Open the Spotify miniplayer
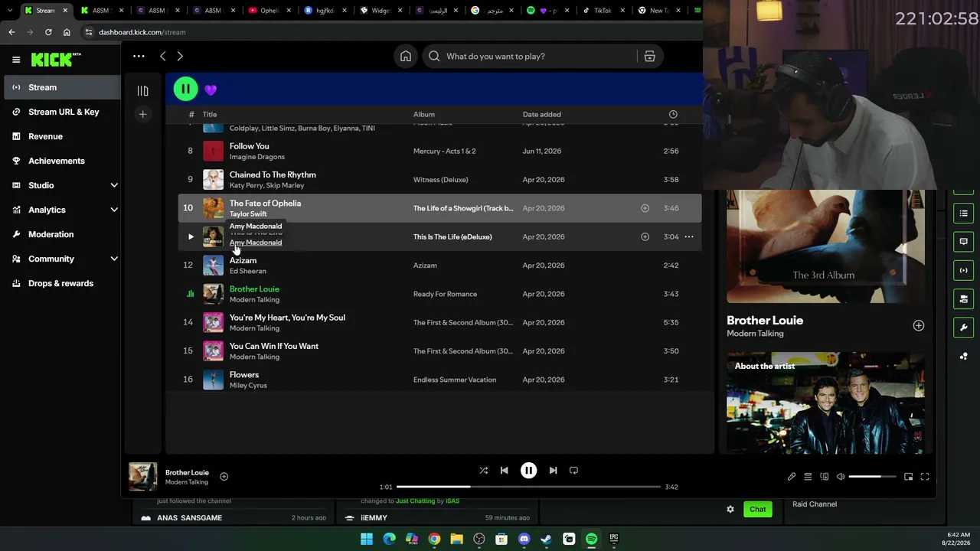The width and height of the screenshot is (980, 551). (908, 477)
